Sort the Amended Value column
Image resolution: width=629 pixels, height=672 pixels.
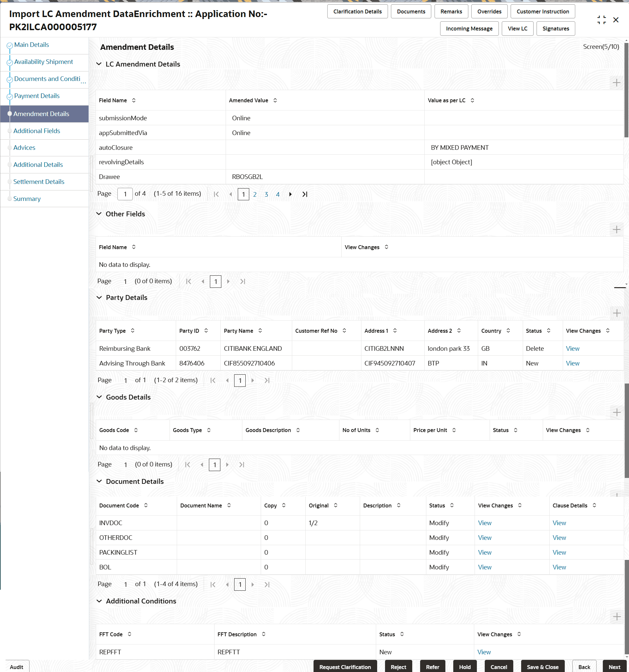pyautogui.click(x=275, y=100)
